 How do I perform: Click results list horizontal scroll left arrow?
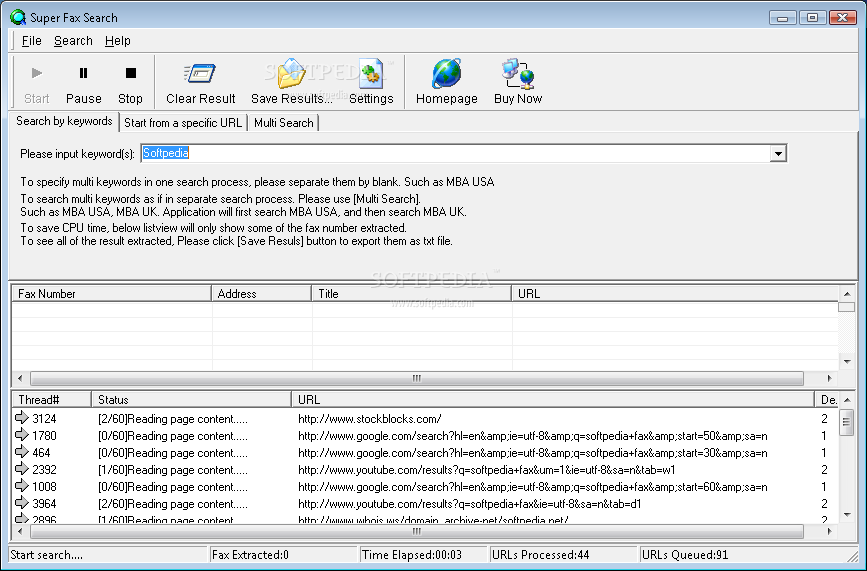pos(20,378)
